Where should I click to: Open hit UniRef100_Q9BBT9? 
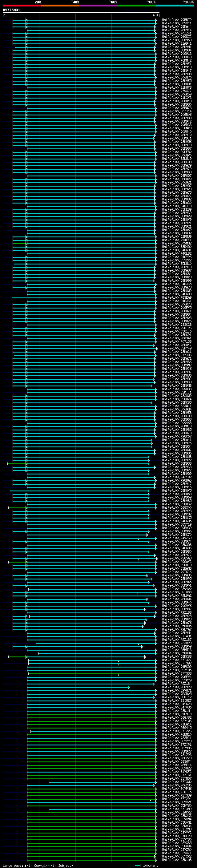[177, 20]
